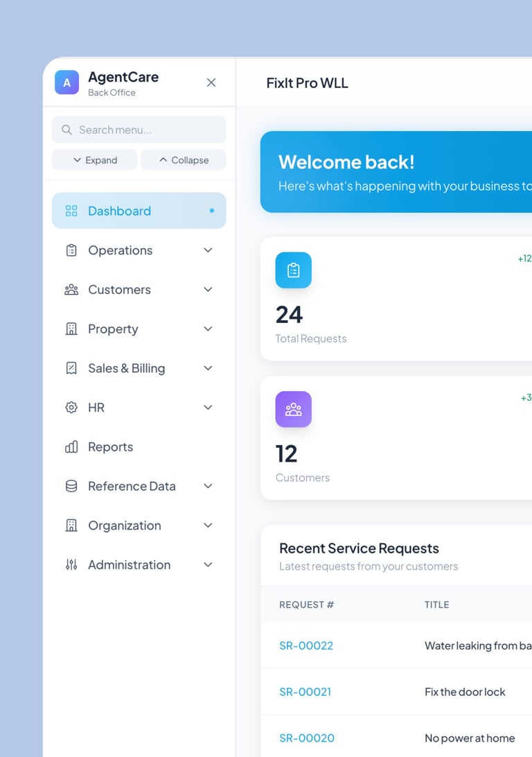Click the AgentCare logo icon
This screenshot has width=532, height=757.
click(66, 82)
